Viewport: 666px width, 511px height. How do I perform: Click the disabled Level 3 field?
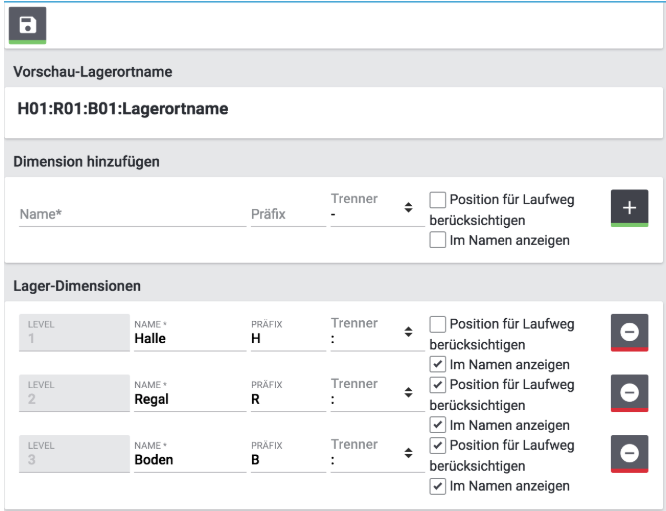tap(74, 454)
